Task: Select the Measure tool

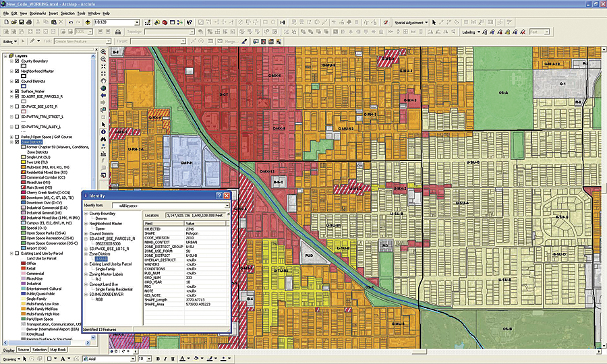Action: [103, 154]
